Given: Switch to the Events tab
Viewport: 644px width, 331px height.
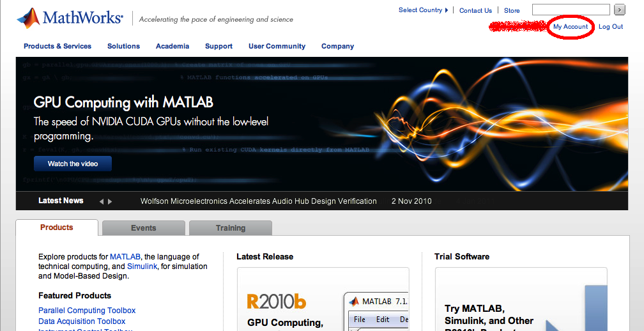Looking at the screenshot, I should (x=144, y=228).
